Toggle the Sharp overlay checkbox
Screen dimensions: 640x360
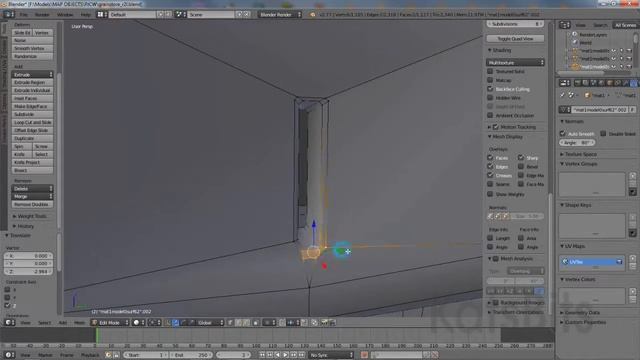[521, 157]
